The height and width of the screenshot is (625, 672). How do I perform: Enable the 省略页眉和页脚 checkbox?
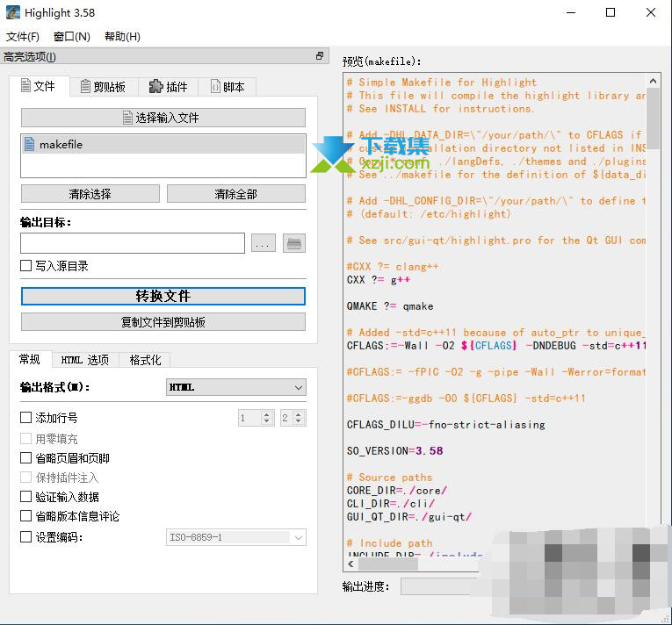(x=26, y=458)
